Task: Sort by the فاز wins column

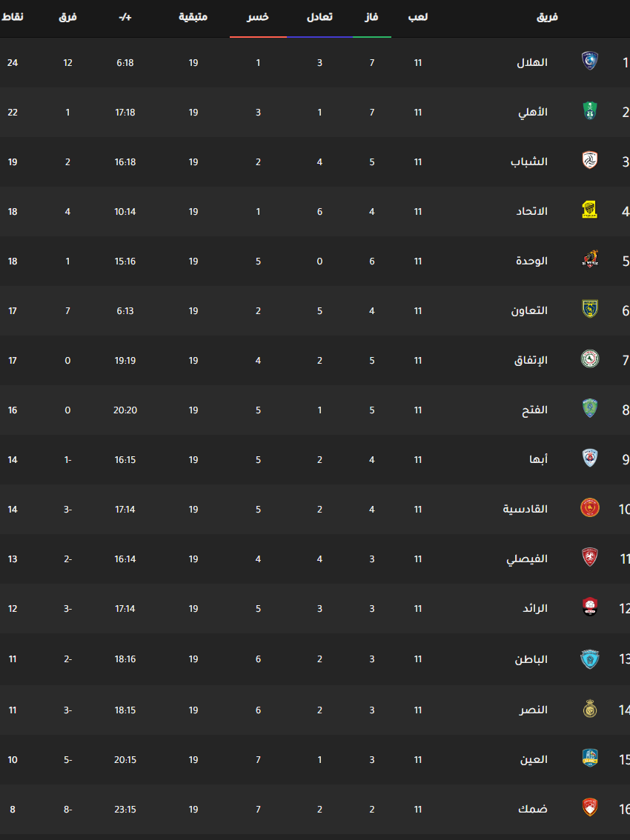Action: click(x=371, y=17)
